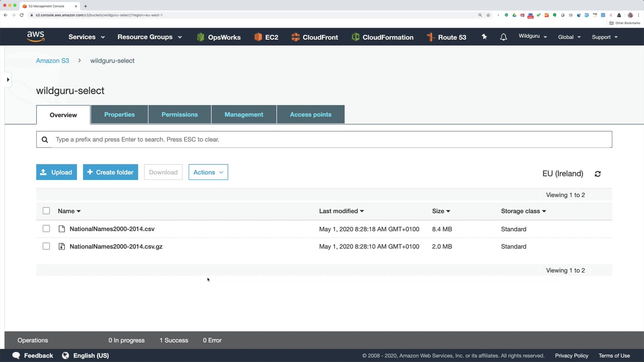Close the S3 Management Console tab
The height and width of the screenshot is (362, 644).
pyautogui.click(x=76, y=6)
